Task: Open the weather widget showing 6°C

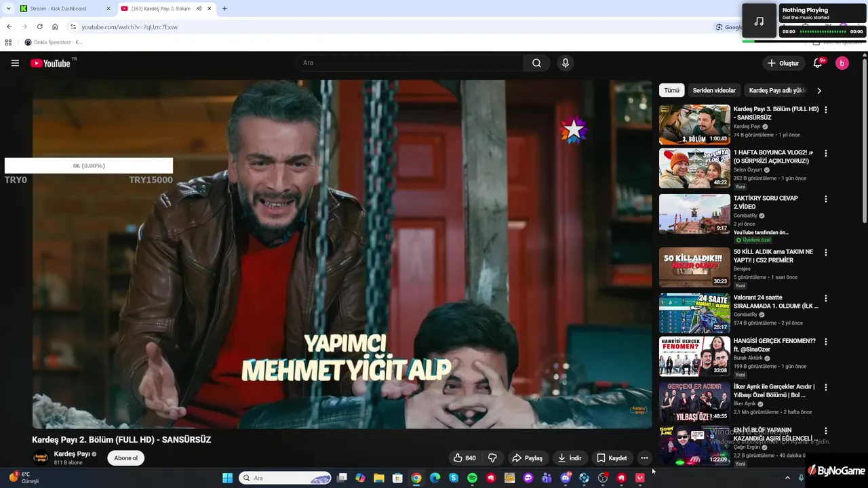Action: point(24,478)
